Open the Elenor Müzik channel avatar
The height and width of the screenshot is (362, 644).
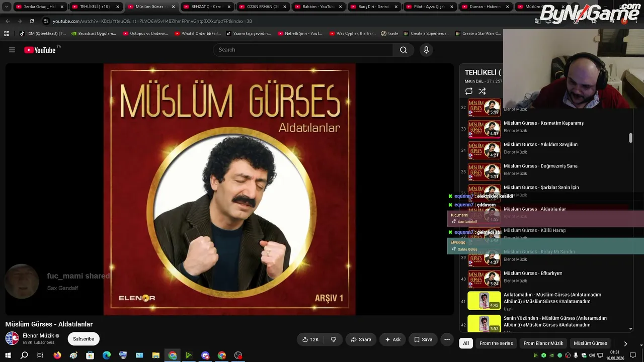click(x=12, y=338)
